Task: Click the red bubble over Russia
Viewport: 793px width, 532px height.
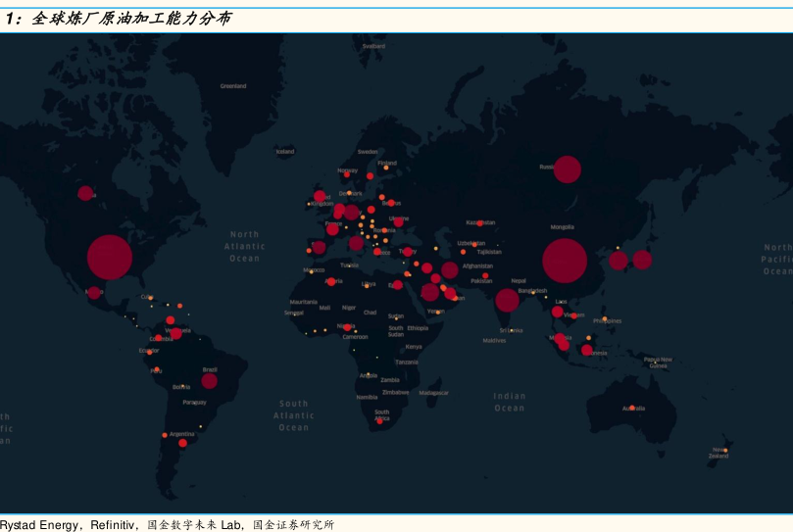Action: click(567, 169)
